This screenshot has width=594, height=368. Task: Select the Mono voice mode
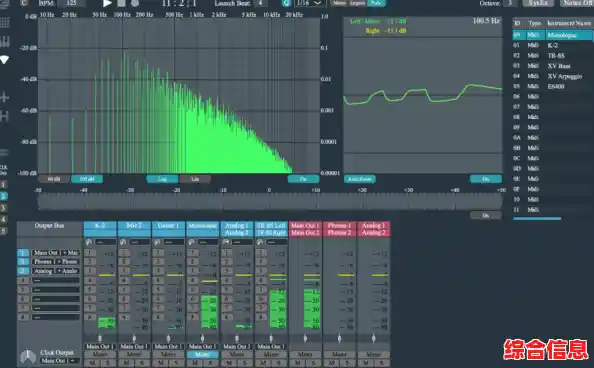pos(339,3)
